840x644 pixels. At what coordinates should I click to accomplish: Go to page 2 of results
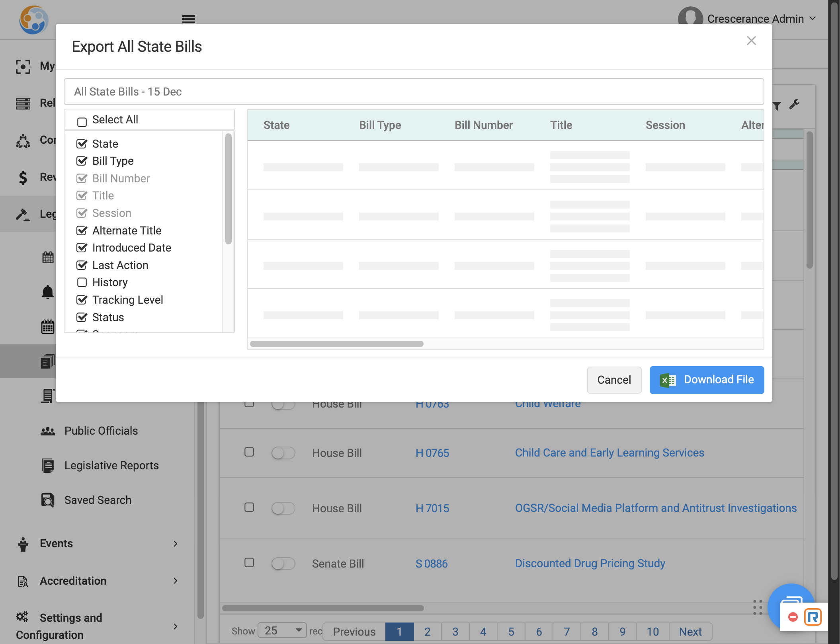click(x=428, y=632)
